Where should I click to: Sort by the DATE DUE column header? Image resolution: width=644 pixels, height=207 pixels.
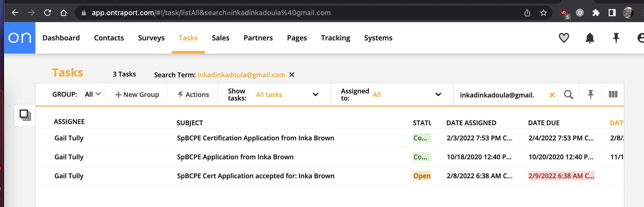tap(544, 123)
